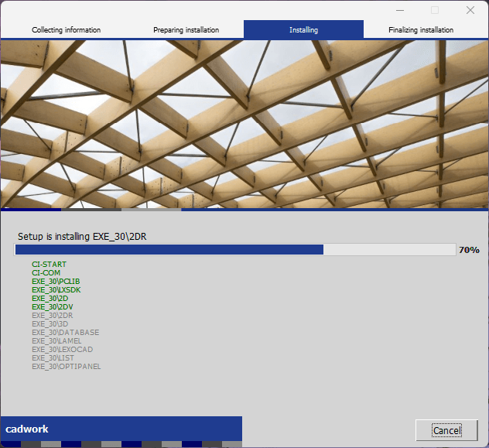This screenshot has height=448, width=489.
Task: Click the EXE_30\2DV list entry
Action: tap(53, 306)
